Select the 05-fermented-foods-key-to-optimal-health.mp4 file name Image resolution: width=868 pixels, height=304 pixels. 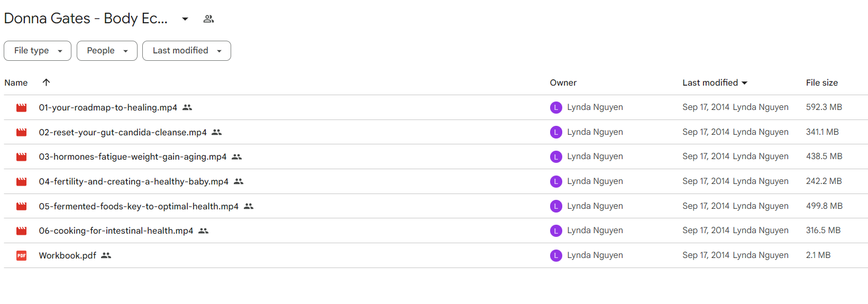pyautogui.click(x=139, y=207)
